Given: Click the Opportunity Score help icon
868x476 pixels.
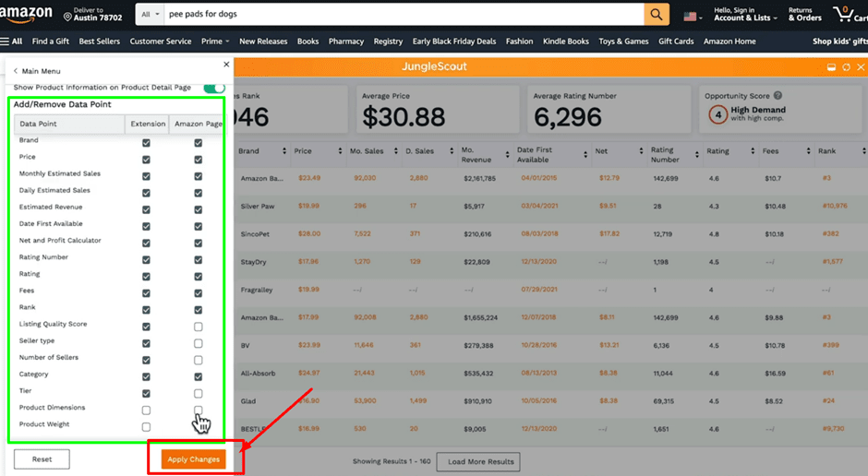Looking at the screenshot, I should tap(778, 95).
